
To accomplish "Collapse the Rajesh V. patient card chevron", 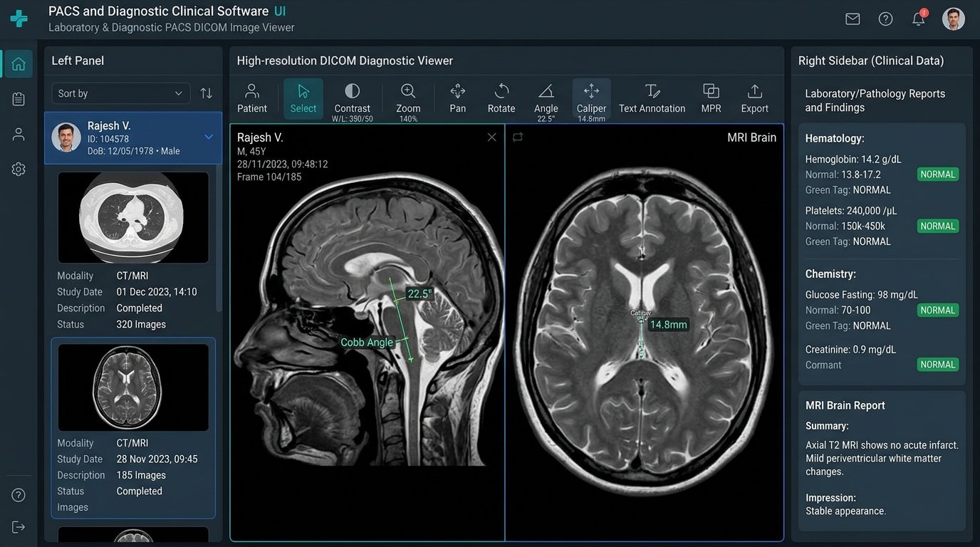I will pos(209,137).
